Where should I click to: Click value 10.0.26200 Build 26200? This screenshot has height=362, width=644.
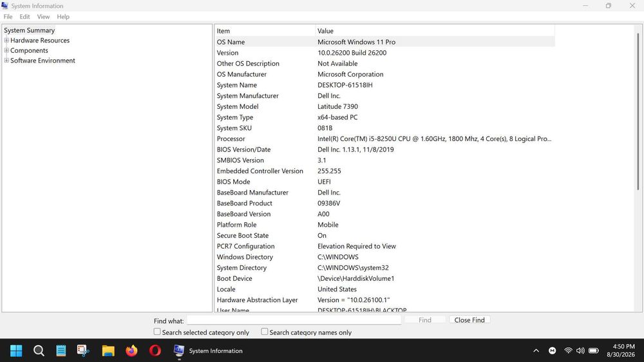point(352,53)
